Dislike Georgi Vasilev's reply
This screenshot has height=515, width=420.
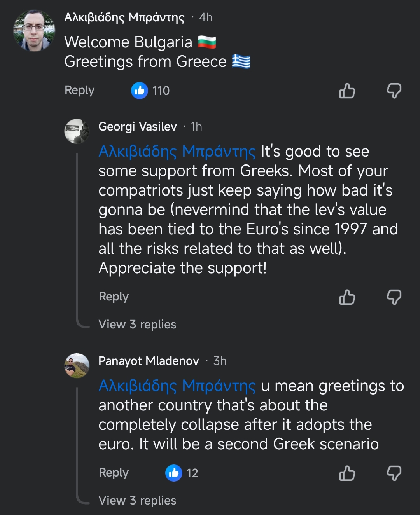pos(394,297)
